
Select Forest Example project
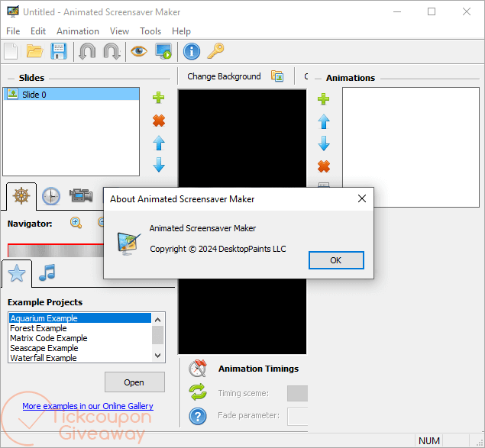(80, 328)
